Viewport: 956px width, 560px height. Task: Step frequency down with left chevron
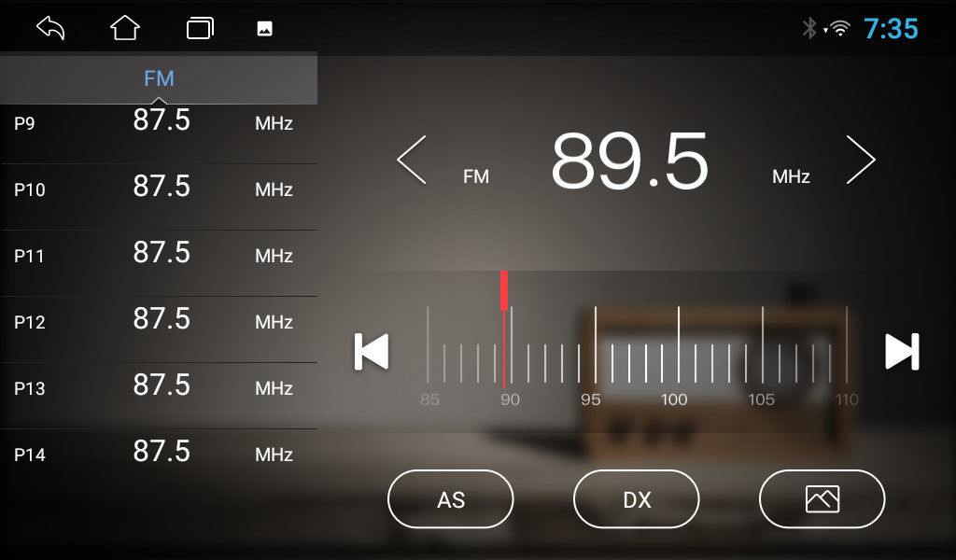412,160
